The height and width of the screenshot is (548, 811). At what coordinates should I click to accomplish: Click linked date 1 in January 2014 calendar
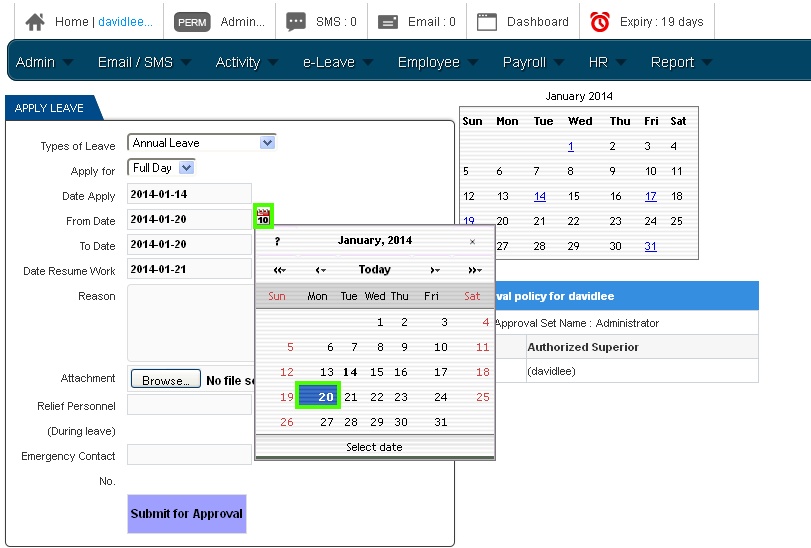coord(570,146)
